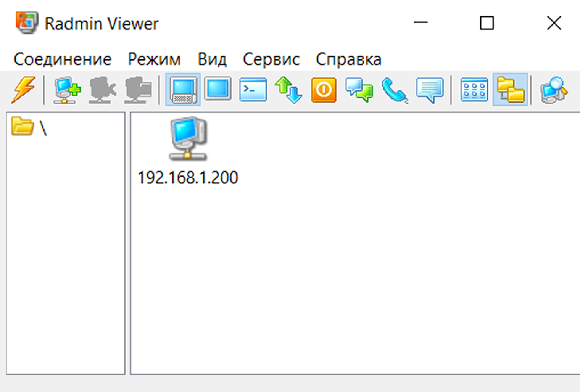The width and height of the screenshot is (580, 392).
Task: Open the Сервис menu
Action: click(x=271, y=59)
